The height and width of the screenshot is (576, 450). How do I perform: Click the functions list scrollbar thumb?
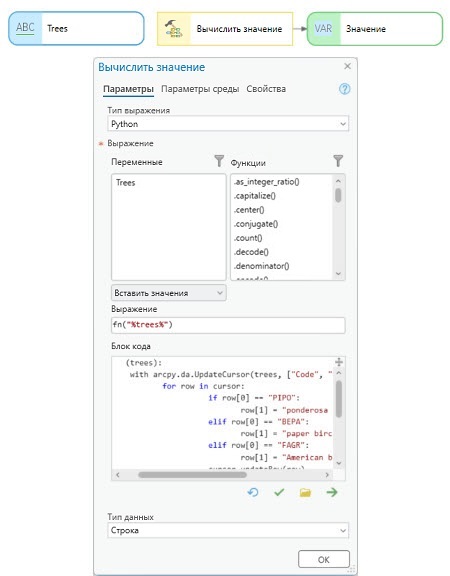(x=338, y=195)
